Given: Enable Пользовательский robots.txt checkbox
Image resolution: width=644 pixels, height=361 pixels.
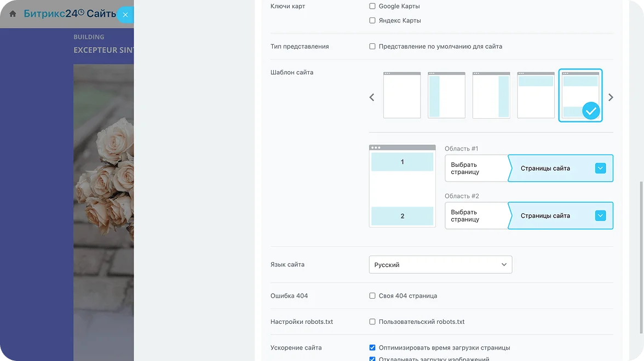Looking at the screenshot, I should click(372, 322).
